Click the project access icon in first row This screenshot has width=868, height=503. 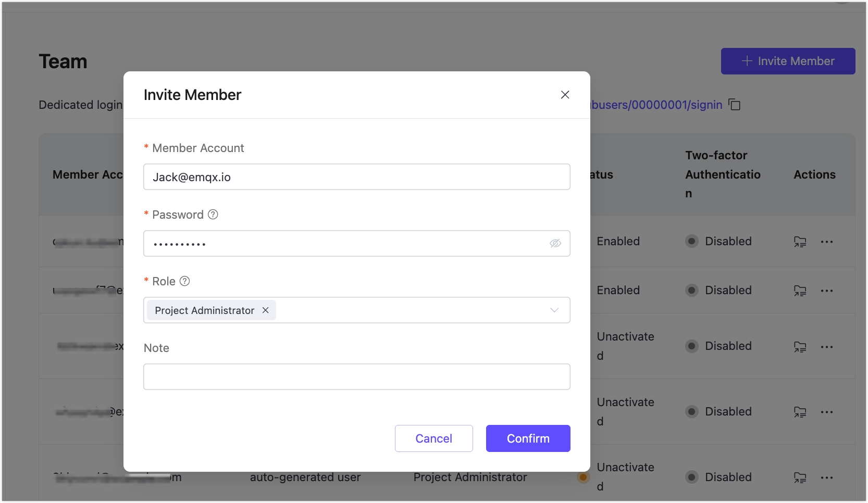pyautogui.click(x=800, y=242)
